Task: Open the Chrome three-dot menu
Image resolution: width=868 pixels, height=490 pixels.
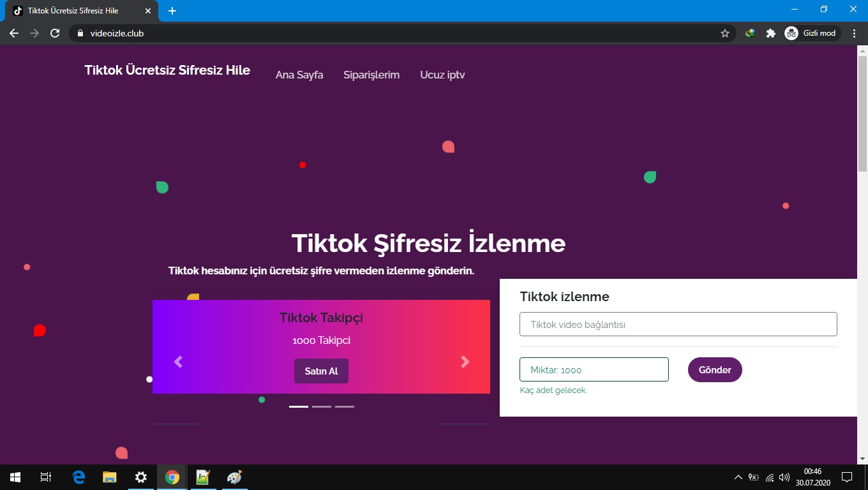Action: click(855, 33)
